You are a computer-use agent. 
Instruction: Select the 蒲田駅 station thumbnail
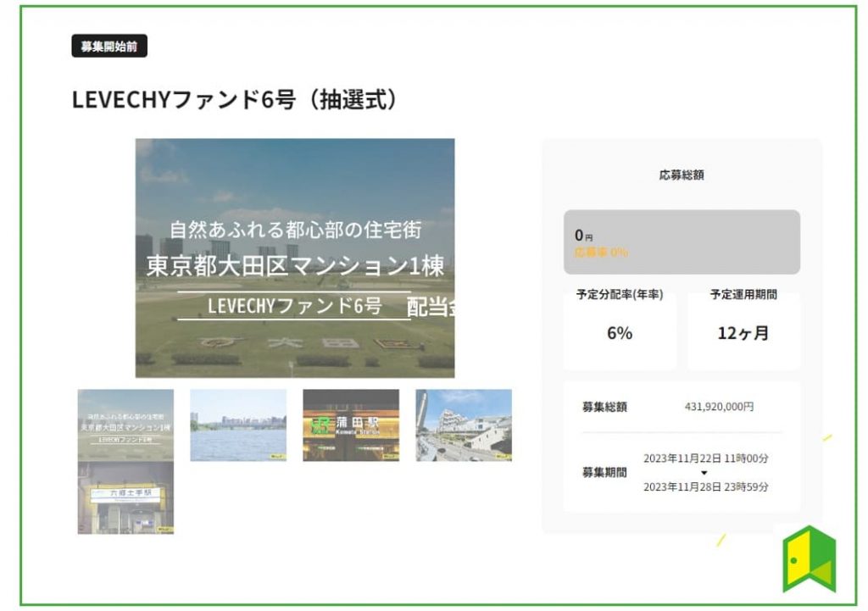pos(351,425)
